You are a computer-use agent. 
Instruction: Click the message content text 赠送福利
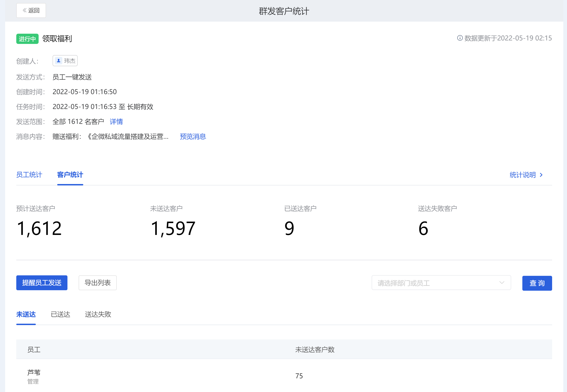tap(111, 137)
